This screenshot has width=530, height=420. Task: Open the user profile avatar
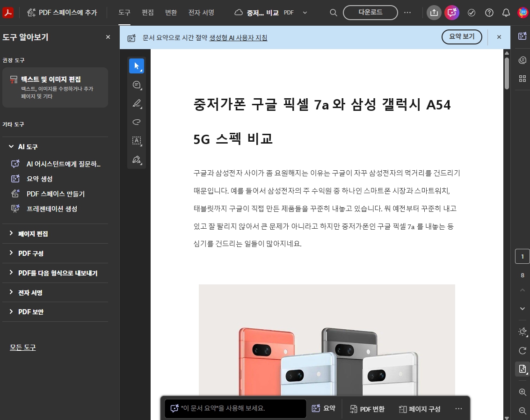[523, 13]
